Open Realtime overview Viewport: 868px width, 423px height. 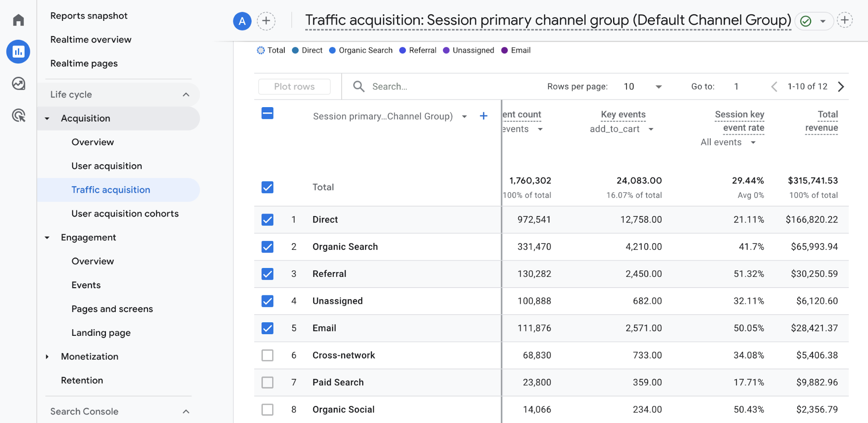91,39
